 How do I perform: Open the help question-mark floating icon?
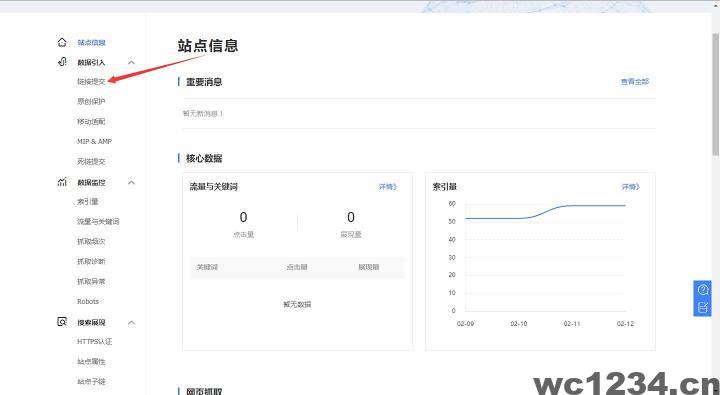[703, 290]
